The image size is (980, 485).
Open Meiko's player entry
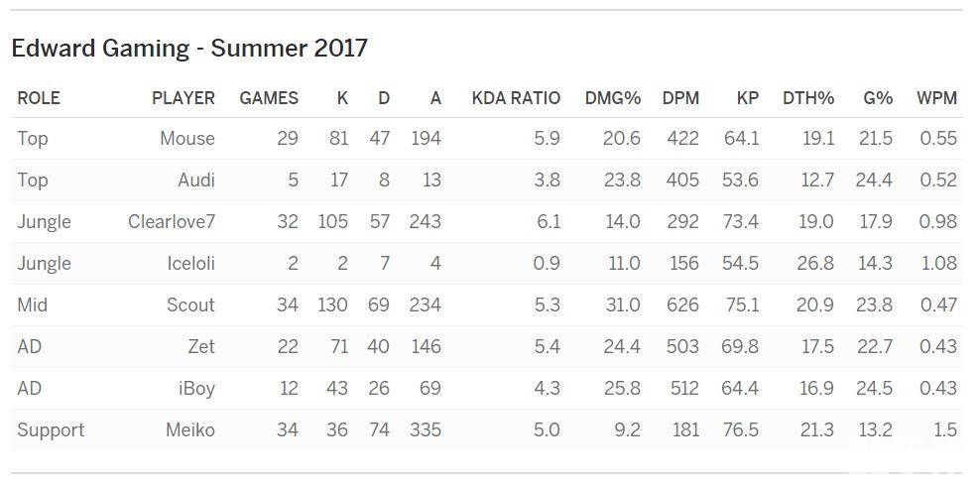190,430
